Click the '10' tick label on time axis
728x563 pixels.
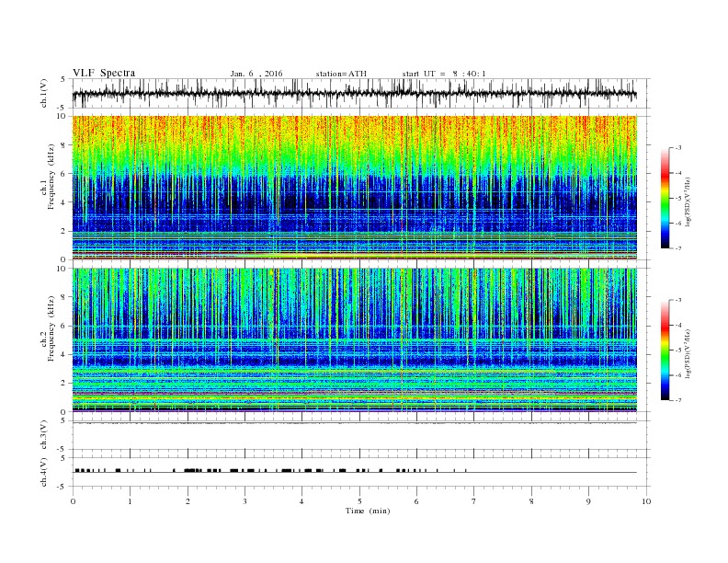(646, 501)
